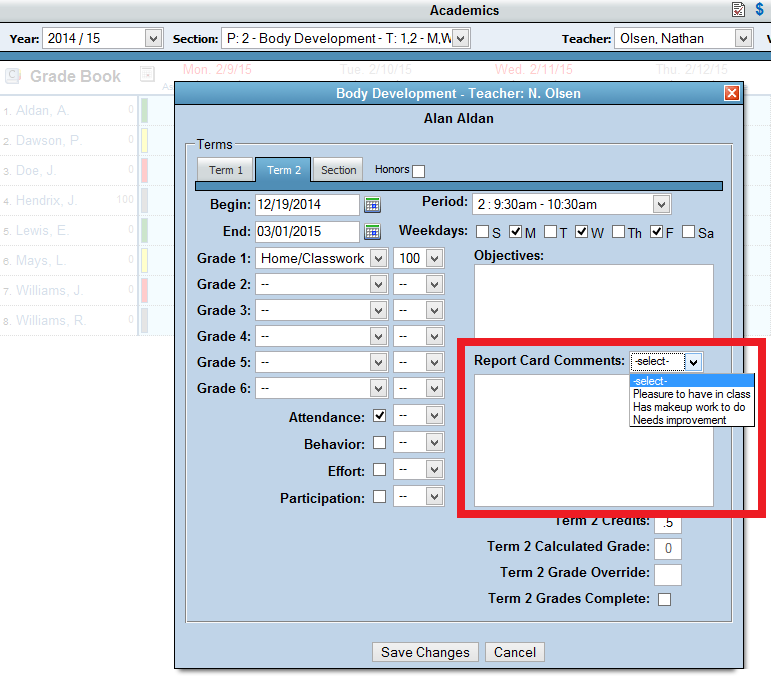The height and width of the screenshot is (684, 771).
Task: Open the Grade 5 category dropdown
Action: point(322,362)
